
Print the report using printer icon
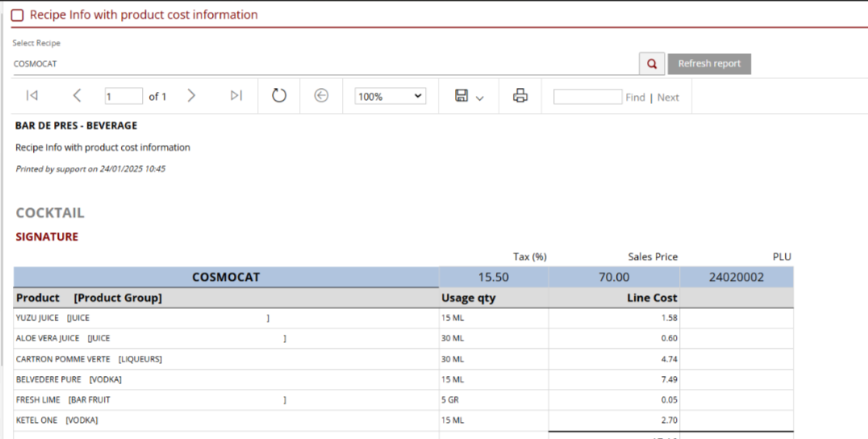point(520,96)
